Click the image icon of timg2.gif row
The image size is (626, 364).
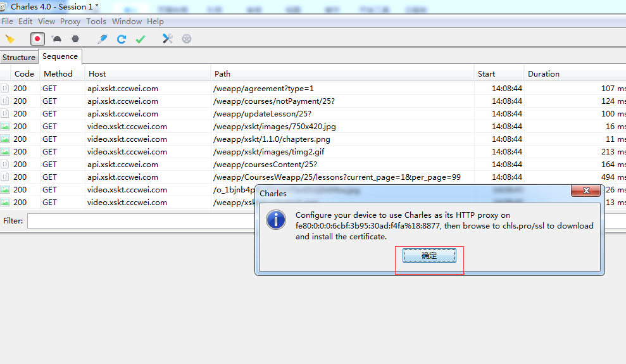[x=5, y=152]
